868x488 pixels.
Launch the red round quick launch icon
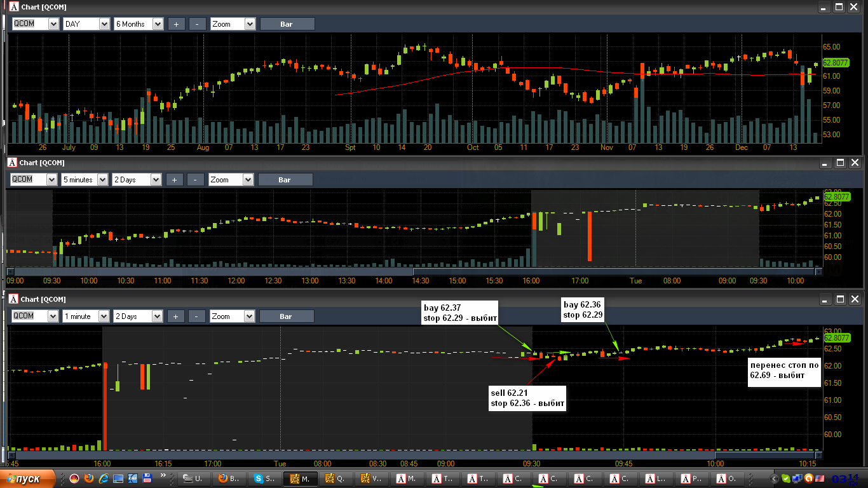point(74,478)
